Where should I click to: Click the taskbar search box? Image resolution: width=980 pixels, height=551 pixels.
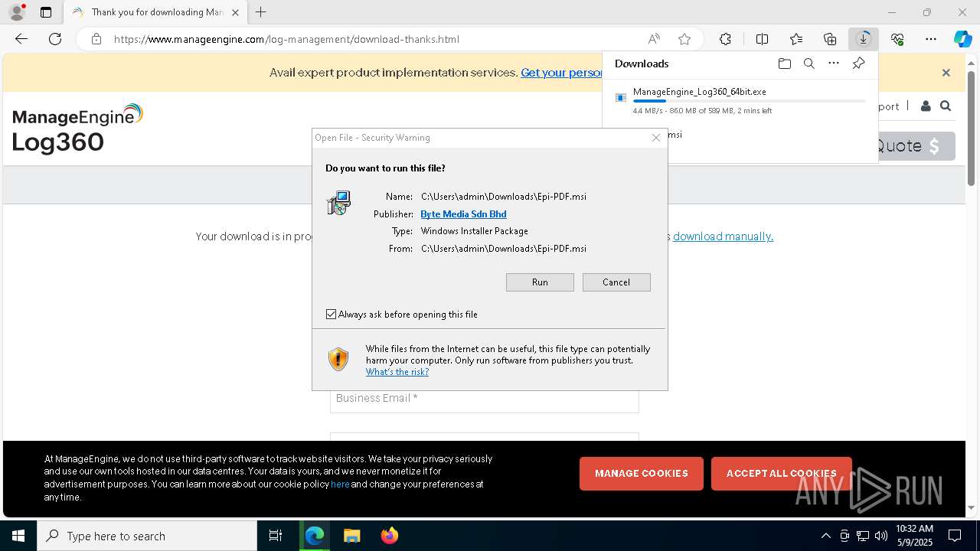point(147,536)
